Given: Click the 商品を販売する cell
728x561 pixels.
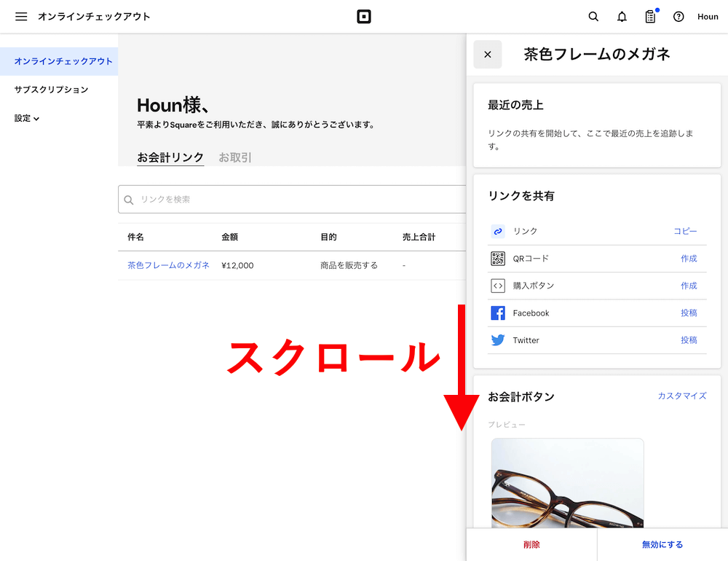Looking at the screenshot, I should click(x=349, y=265).
